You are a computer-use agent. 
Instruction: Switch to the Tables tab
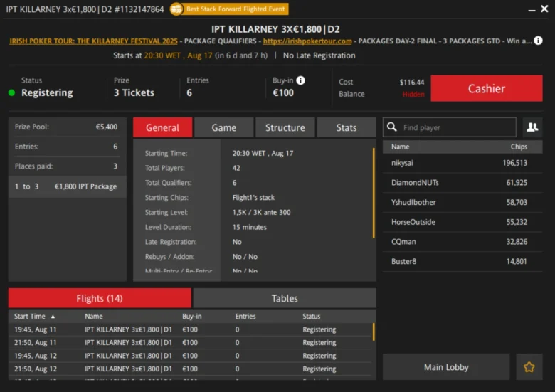pos(285,298)
